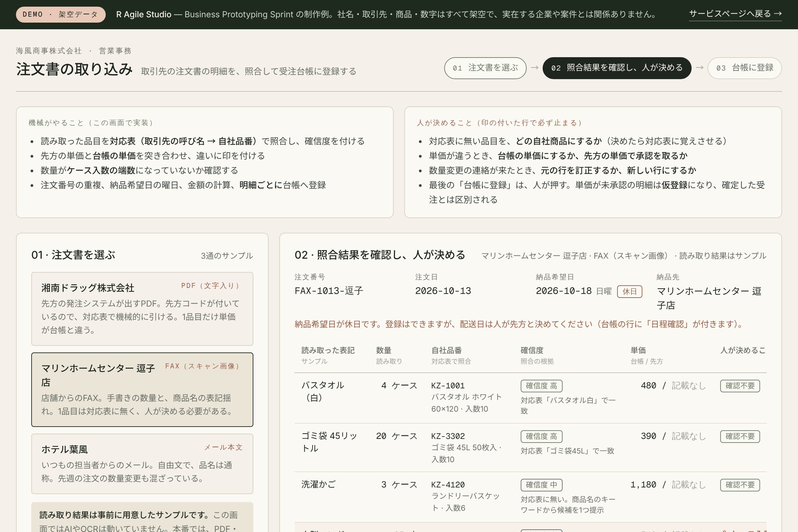Screen dimensions: 798x532
Task: Choose the 湘南ドラッグ株式会社 order card
Action: tap(142, 309)
